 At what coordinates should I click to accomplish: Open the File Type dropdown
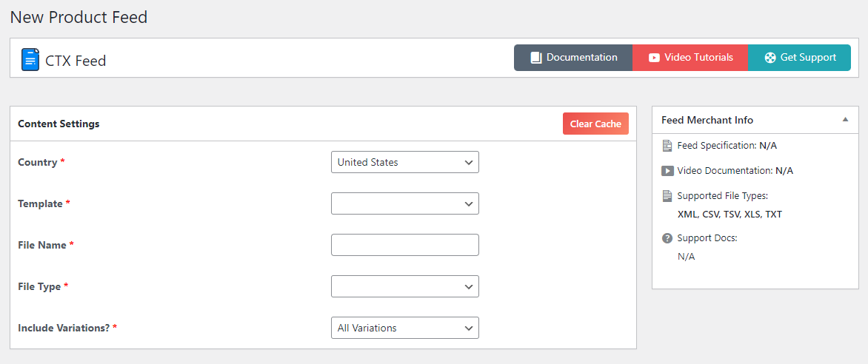pos(404,286)
